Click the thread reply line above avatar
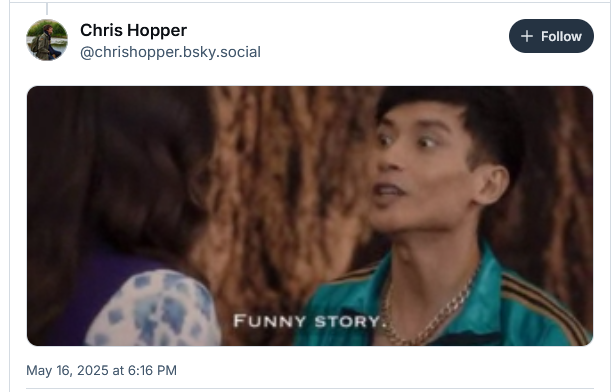 [x=47, y=9]
